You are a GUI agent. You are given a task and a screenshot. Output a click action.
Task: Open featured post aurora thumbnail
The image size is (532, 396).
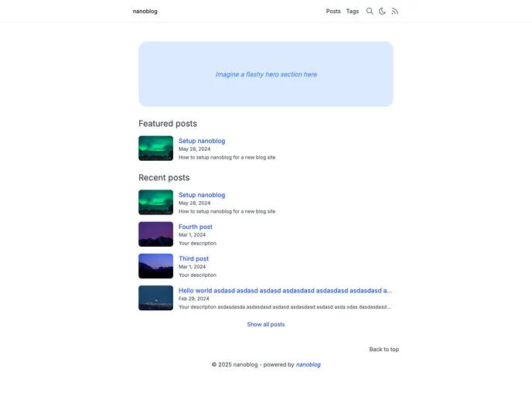pos(155,148)
